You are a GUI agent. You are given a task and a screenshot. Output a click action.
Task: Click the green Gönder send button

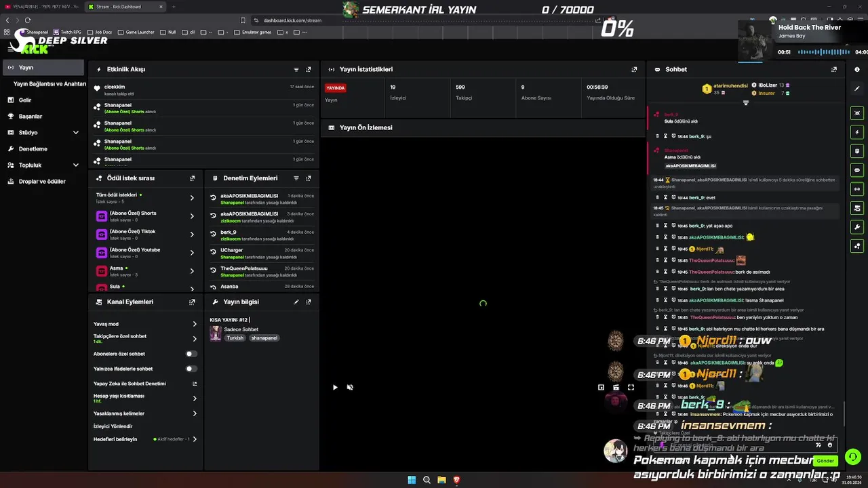click(x=825, y=461)
